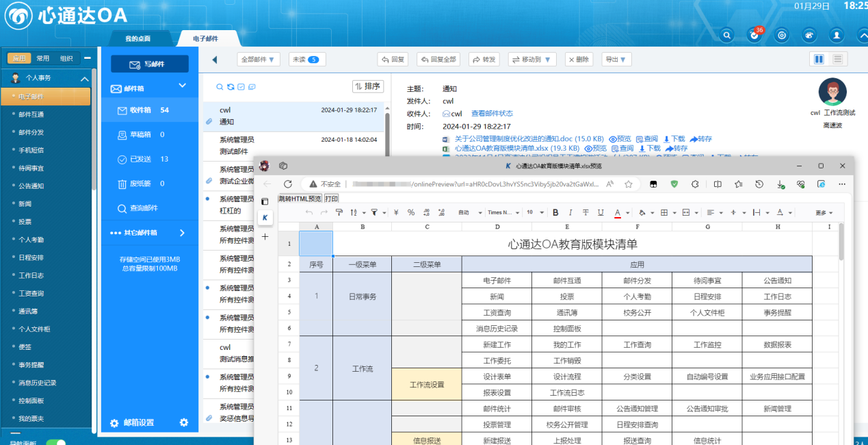Click format painter icon in spreadsheet toolbar
This screenshot has width=868, height=445.
pos(339,212)
